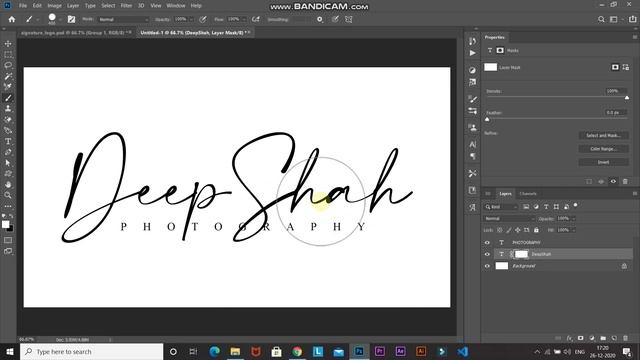Click the Select and Mask button
The height and width of the screenshot is (360, 640).
coord(603,136)
